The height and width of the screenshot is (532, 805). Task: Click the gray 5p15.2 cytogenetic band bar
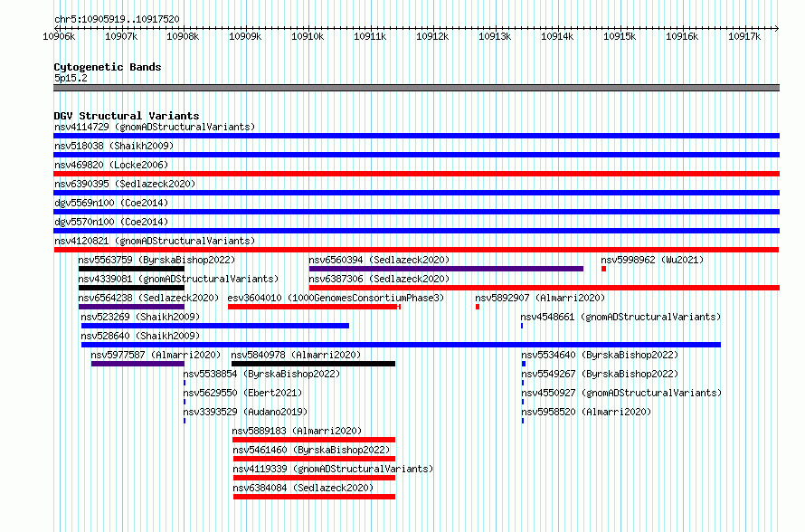[x=416, y=88]
